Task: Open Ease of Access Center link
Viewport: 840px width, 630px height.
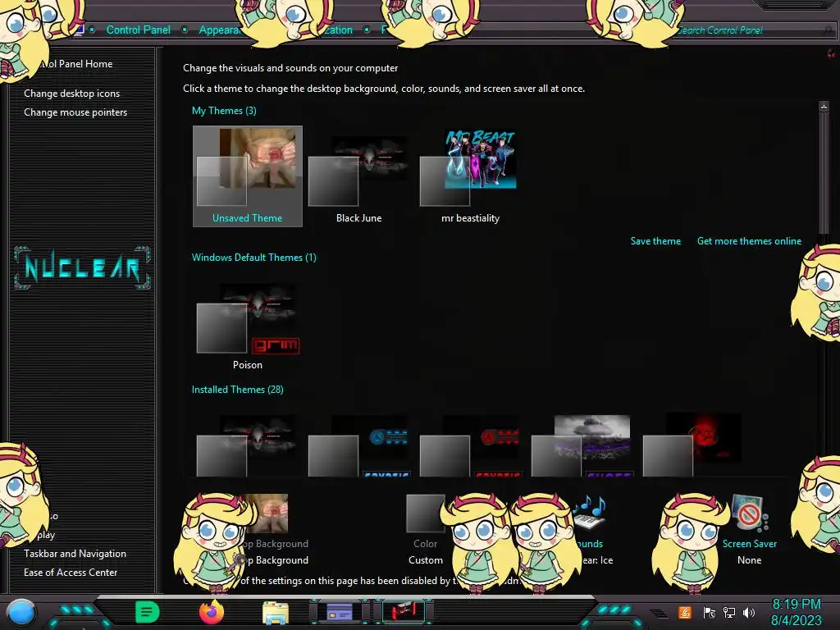Action: tap(71, 572)
